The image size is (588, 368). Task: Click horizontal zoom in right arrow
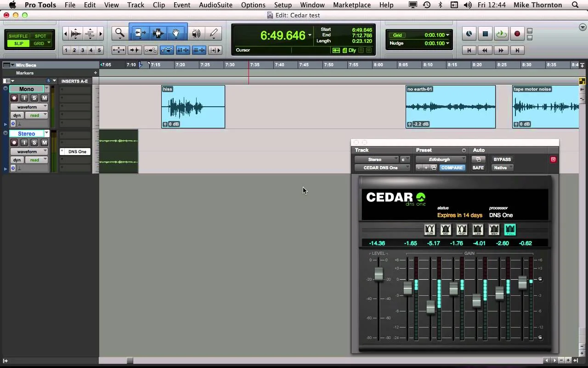101,34
